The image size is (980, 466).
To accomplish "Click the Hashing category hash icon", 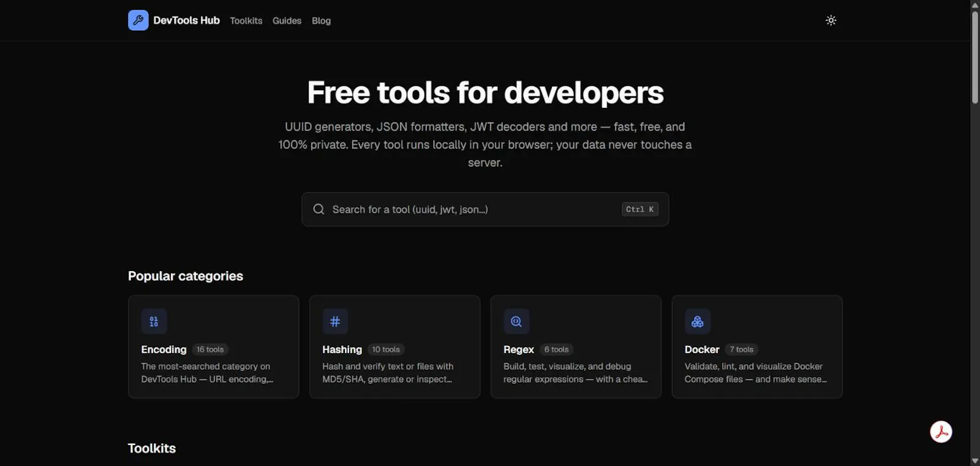I will [335, 321].
